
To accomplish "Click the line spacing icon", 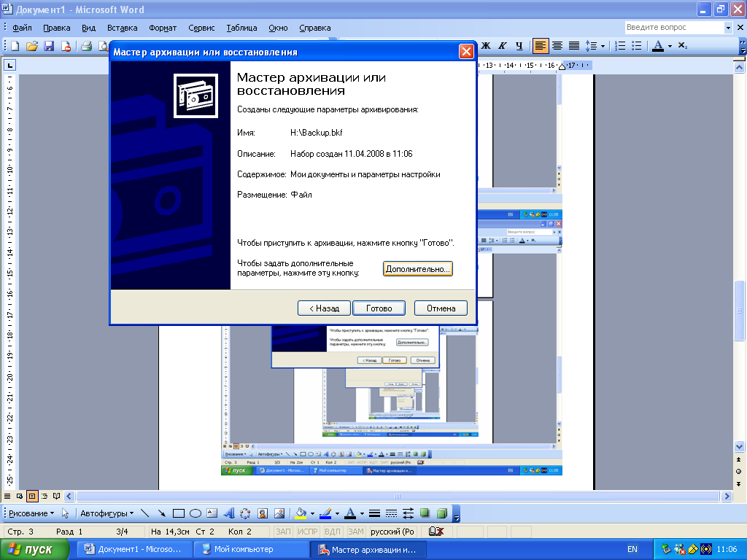I will click(591, 46).
